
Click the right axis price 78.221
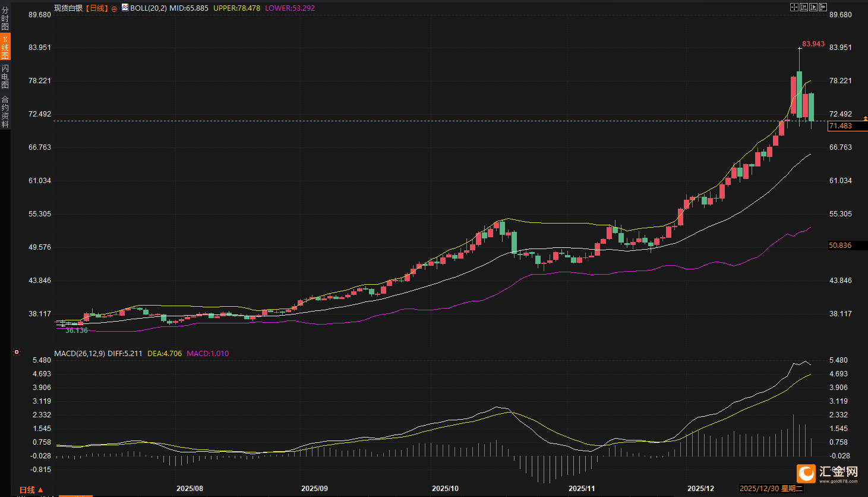[841, 81]
